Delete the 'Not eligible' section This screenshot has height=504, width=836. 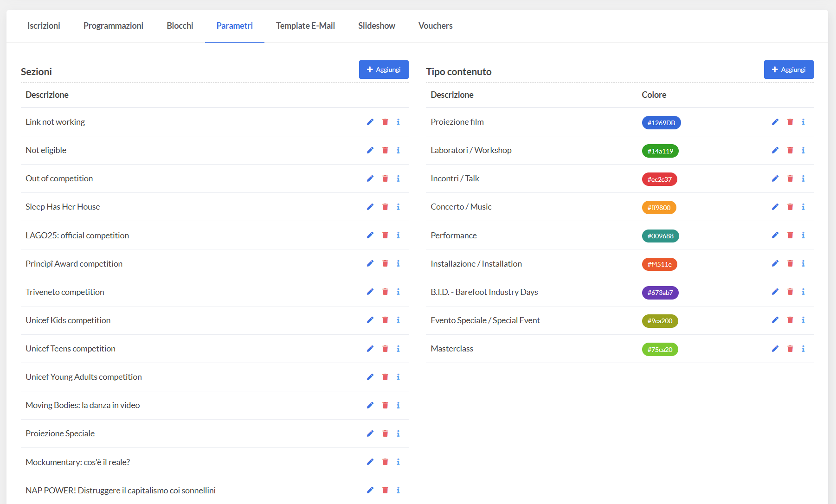tap(385, 150)
